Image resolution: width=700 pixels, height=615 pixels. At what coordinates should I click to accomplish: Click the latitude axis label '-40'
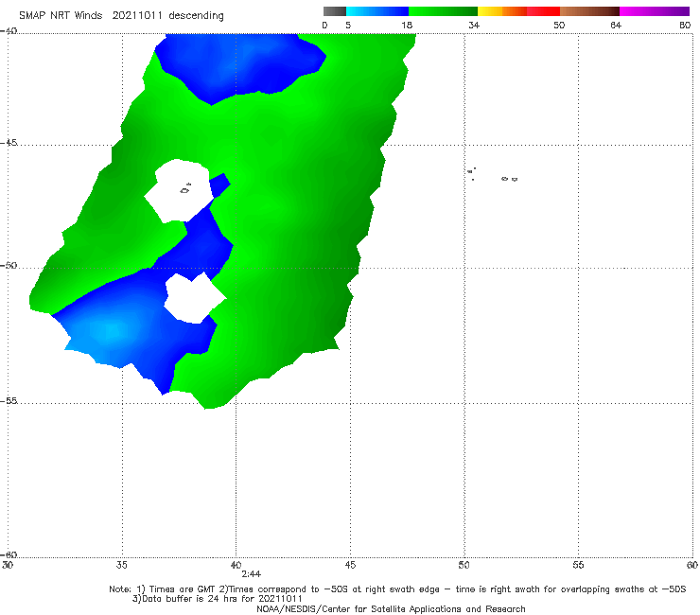coord(9,31)
